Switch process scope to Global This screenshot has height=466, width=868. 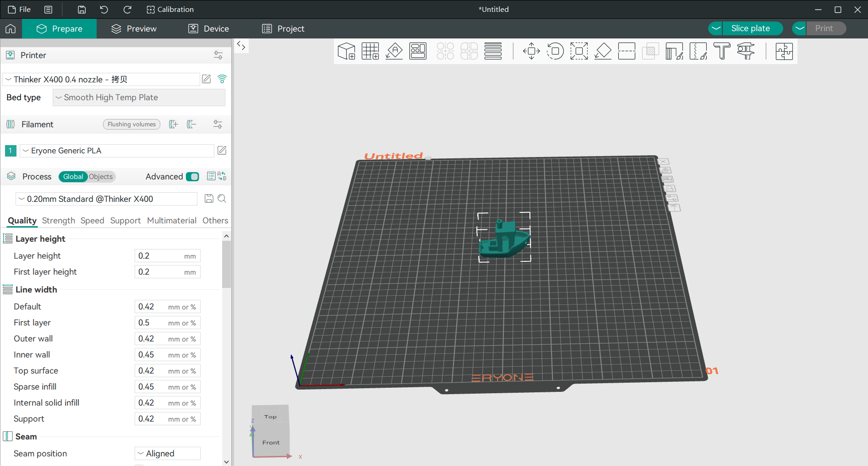pyautogui.click(x=73, y=177)
